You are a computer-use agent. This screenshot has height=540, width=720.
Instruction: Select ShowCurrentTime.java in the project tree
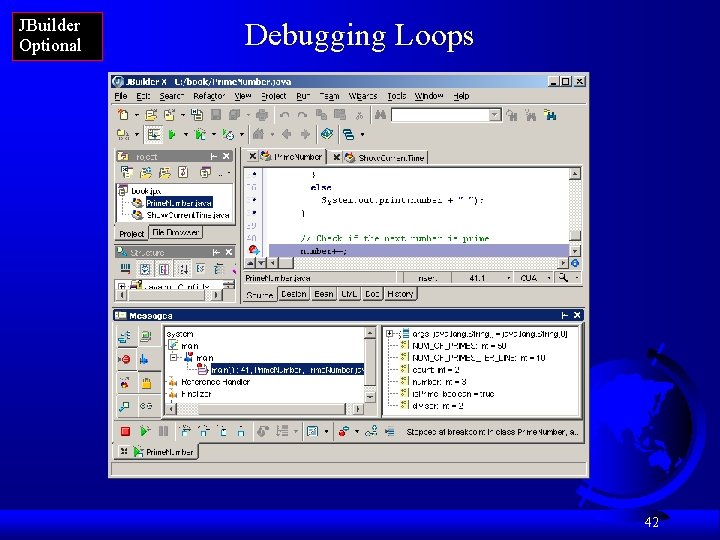point(187,215)
